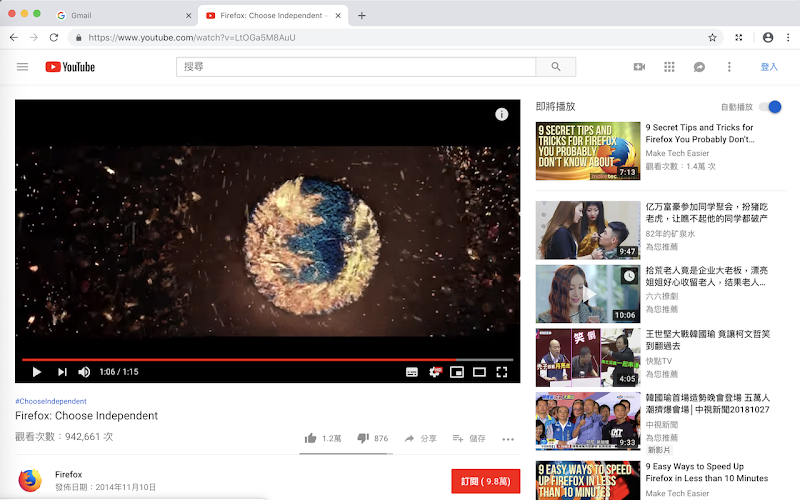The width and height of the screenshot is (800, 500).
Task: Click the 1:06 / 1:15 time display
Action: tap(118, 372)
